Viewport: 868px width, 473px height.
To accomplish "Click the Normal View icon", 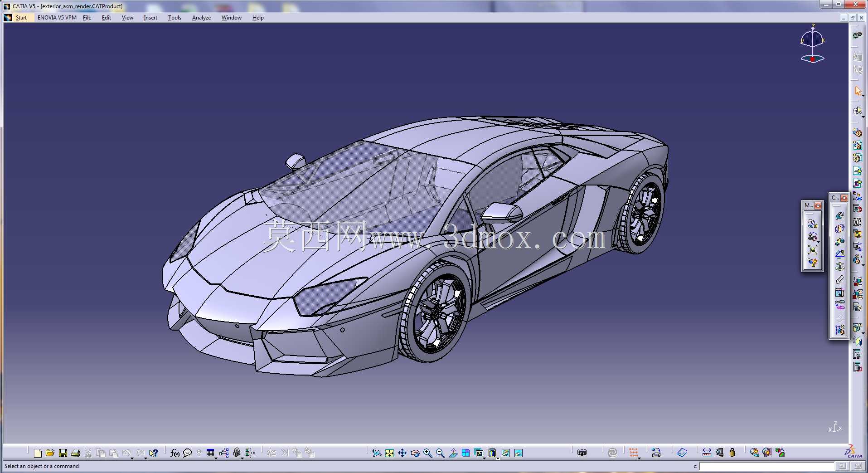I will tap(453, 453).
